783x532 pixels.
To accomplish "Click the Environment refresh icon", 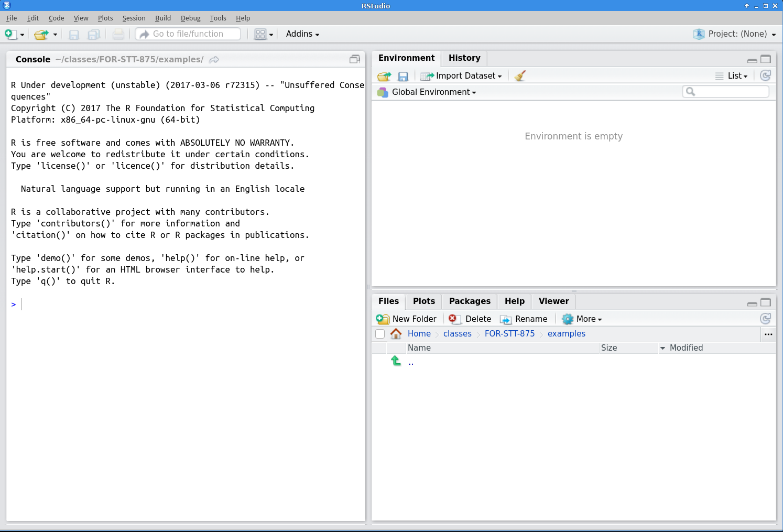I will [x=766, y=75].
